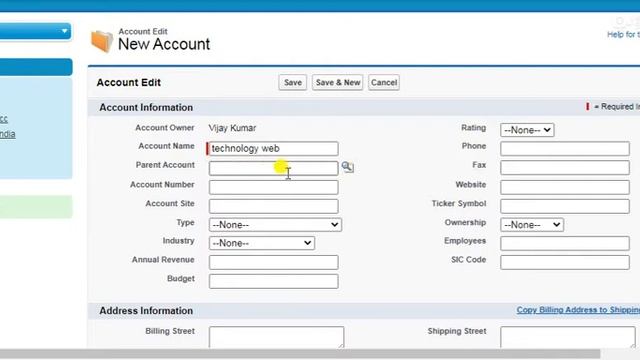The height and width of the screenshot is (360, 640).
Task: Click the Shipping Street text area
Action: point(567,337)
